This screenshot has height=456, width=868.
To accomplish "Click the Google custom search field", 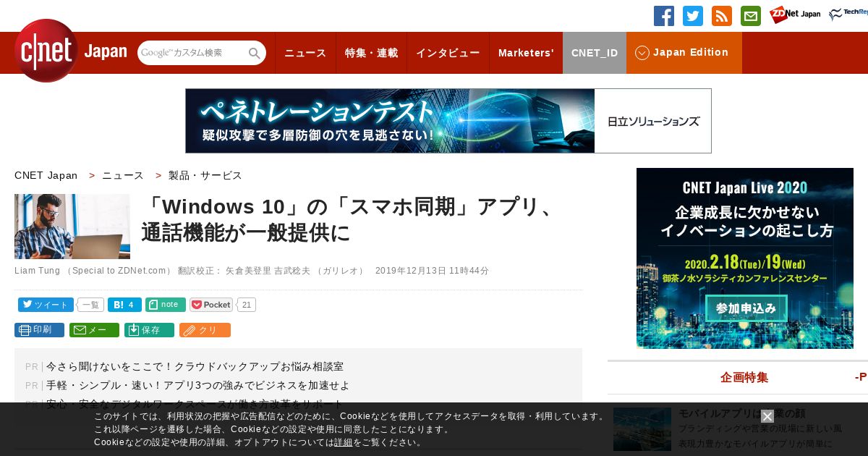I will (x=192, y=53).
